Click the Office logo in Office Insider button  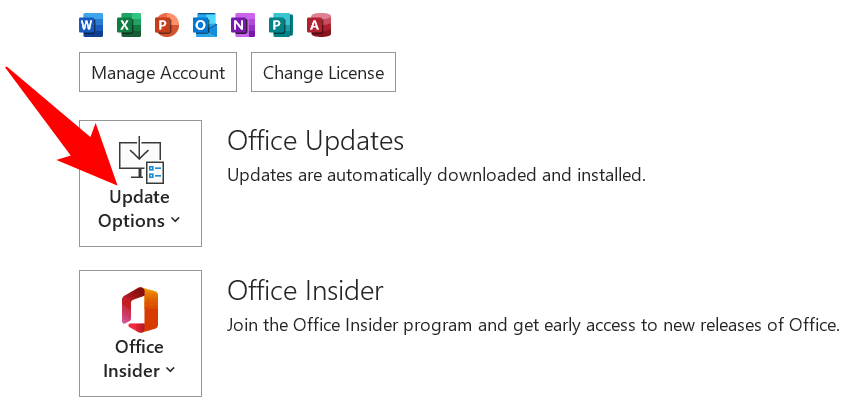(140, 309)
